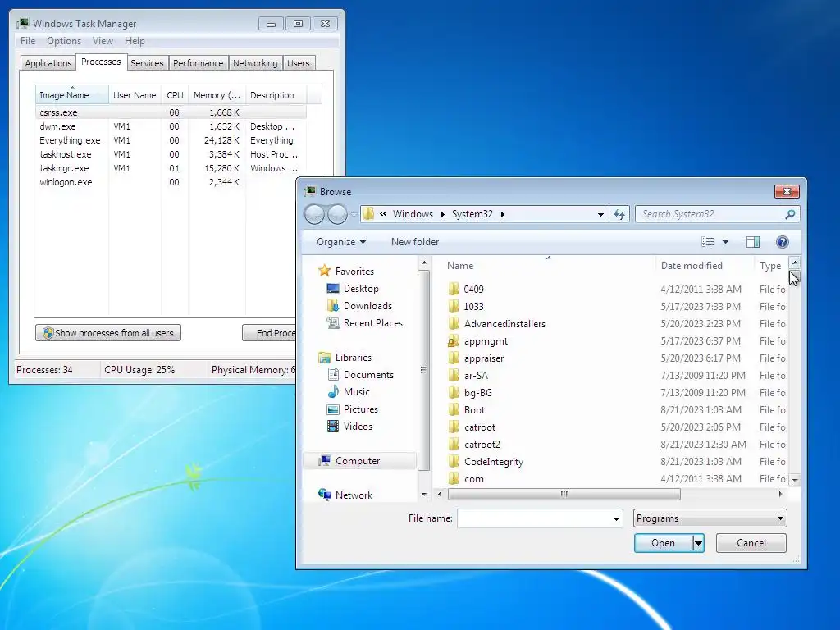
Task: Switch to the Performance tab
Action: 199,63
